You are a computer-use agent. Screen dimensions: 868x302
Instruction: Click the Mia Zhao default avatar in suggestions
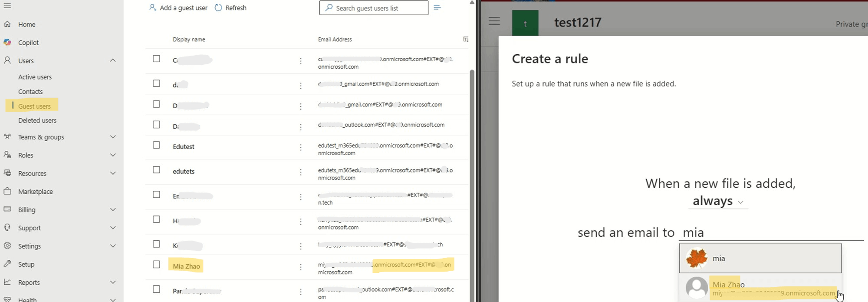[697, 288]
